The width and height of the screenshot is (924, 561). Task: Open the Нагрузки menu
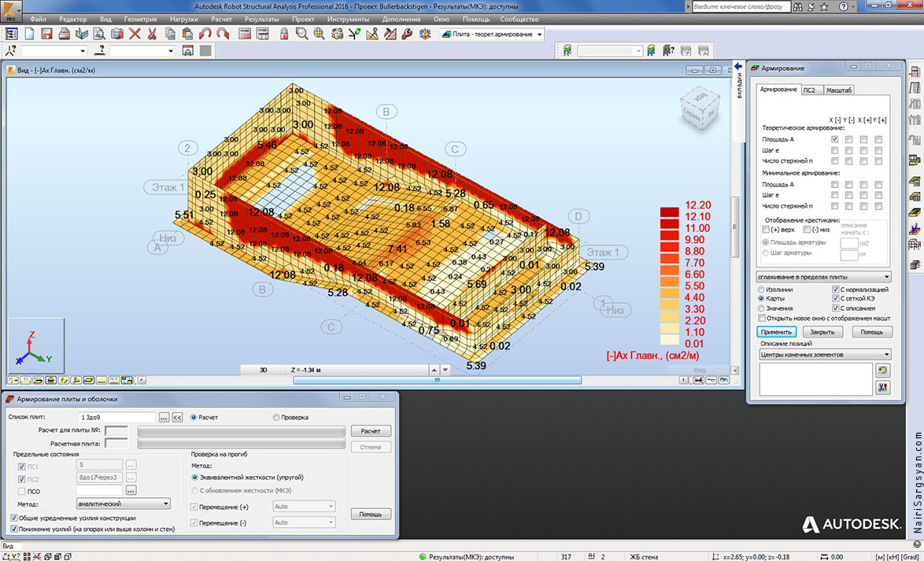coord(184,20)
